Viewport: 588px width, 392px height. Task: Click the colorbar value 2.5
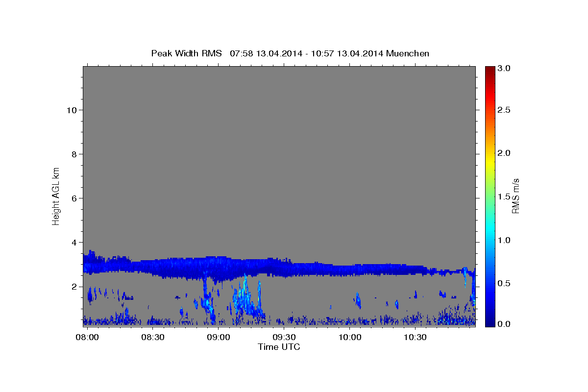click(504, 110)
